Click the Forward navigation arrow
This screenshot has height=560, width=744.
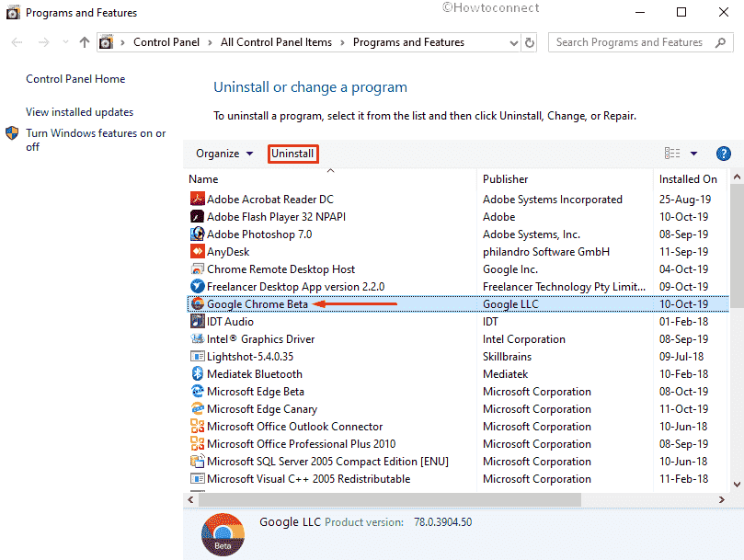43,42
